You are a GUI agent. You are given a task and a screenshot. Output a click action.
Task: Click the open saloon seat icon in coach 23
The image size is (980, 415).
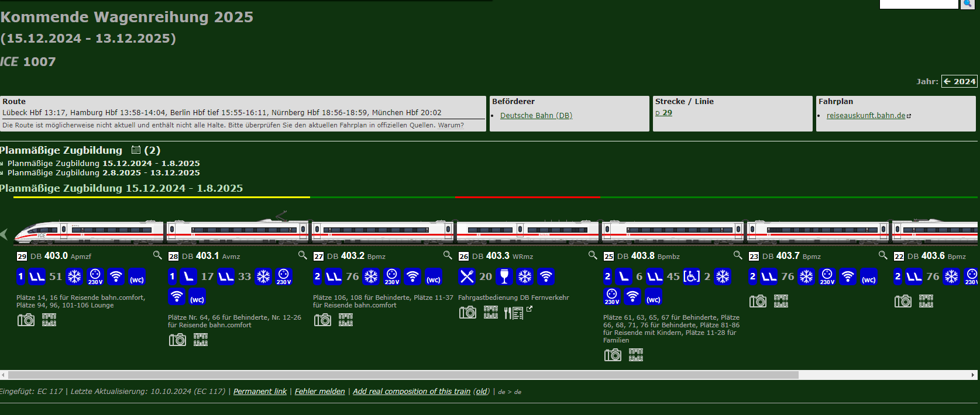point(769,276)
